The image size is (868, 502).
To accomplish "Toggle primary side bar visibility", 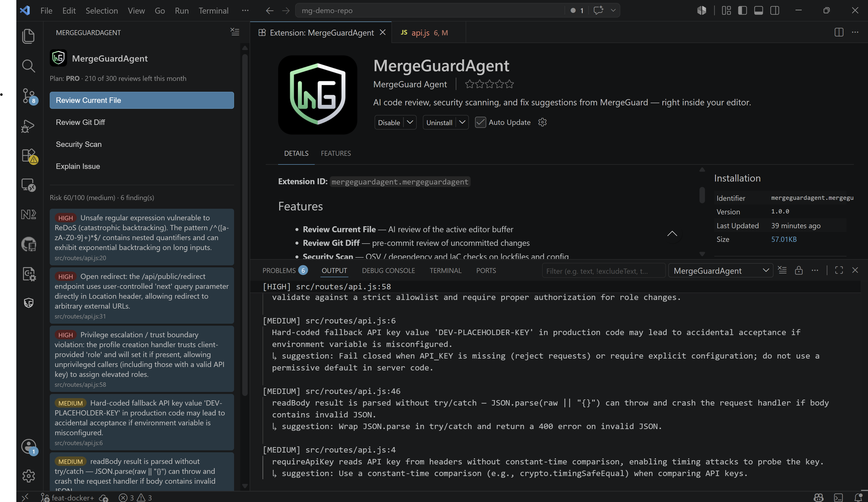I will [x=742, y=10].
